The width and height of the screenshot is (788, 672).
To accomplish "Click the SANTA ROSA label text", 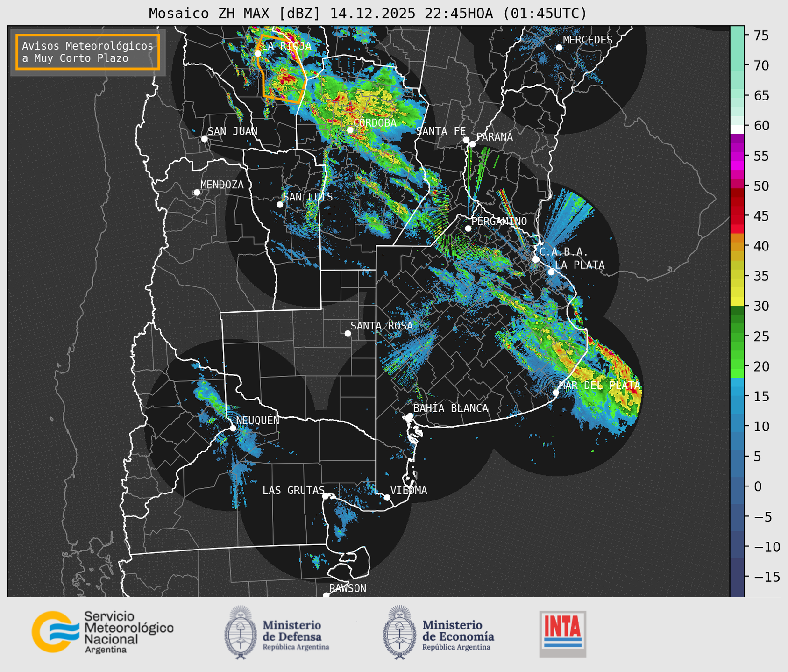I will click(382, 326).
